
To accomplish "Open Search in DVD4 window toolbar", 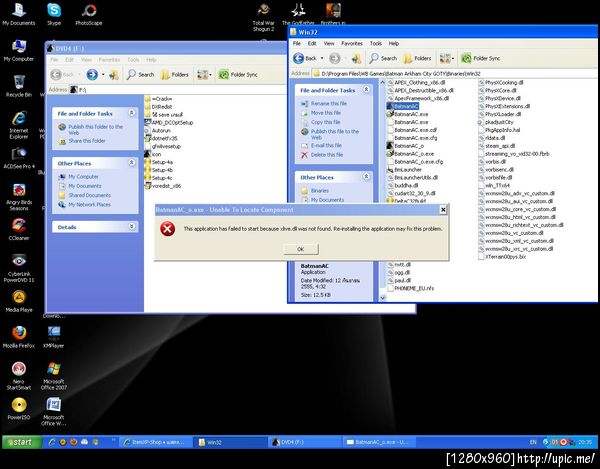I will tap(140, 75).
